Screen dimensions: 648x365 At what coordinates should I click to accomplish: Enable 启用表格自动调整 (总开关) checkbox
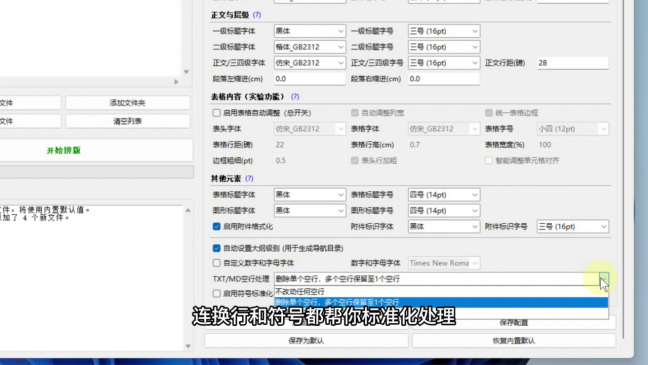pyautogui.click(x=217, y=113)
